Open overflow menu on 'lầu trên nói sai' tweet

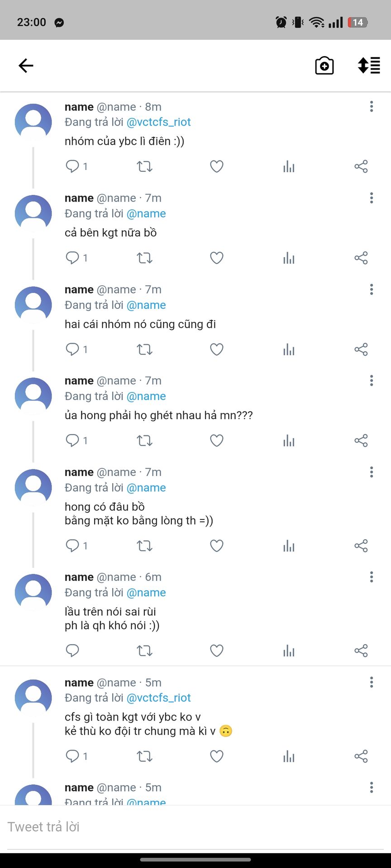(372, 577)
